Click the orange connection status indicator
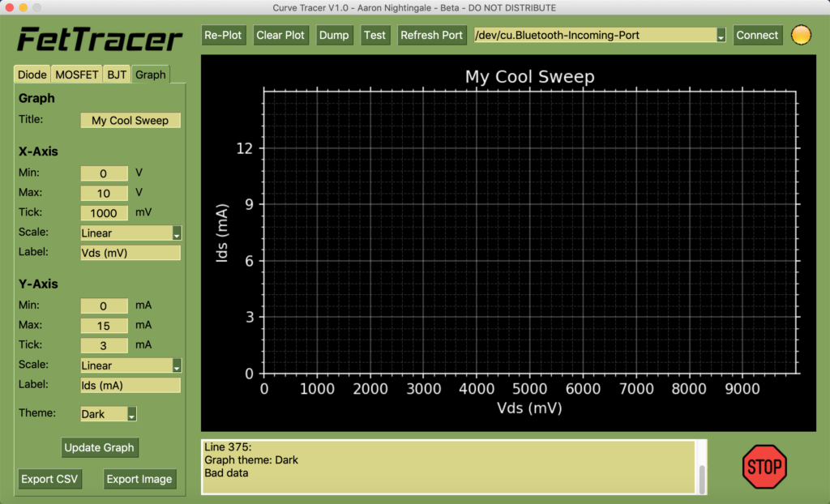830x504 pixels. coord(801,35)
